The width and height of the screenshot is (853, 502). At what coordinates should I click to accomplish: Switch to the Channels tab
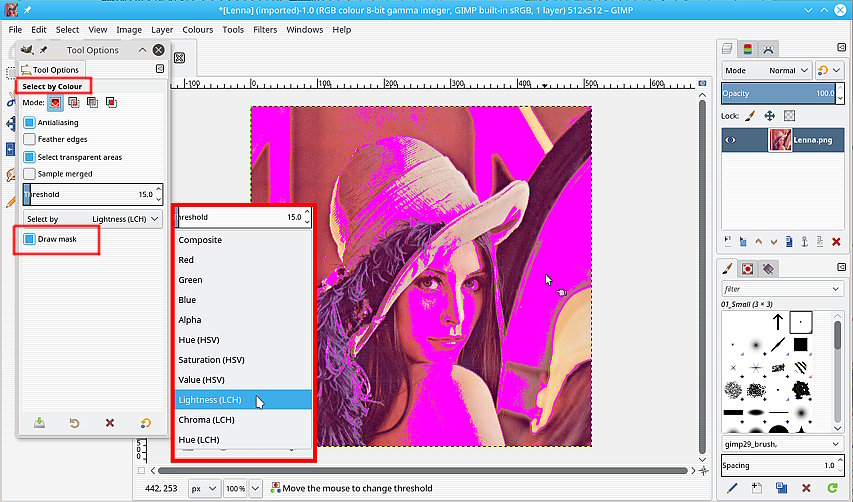pos(747,49)
